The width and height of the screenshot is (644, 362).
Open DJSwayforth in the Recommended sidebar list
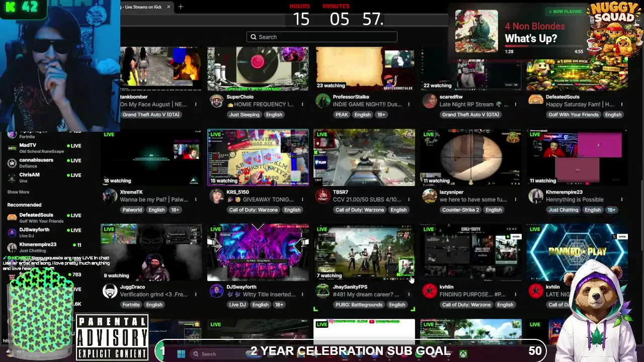click(44, 232)
